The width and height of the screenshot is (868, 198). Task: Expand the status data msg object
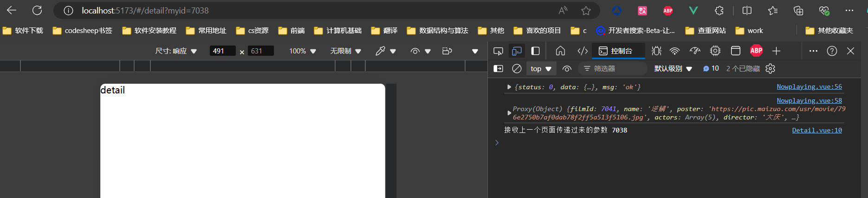(509, 87)
